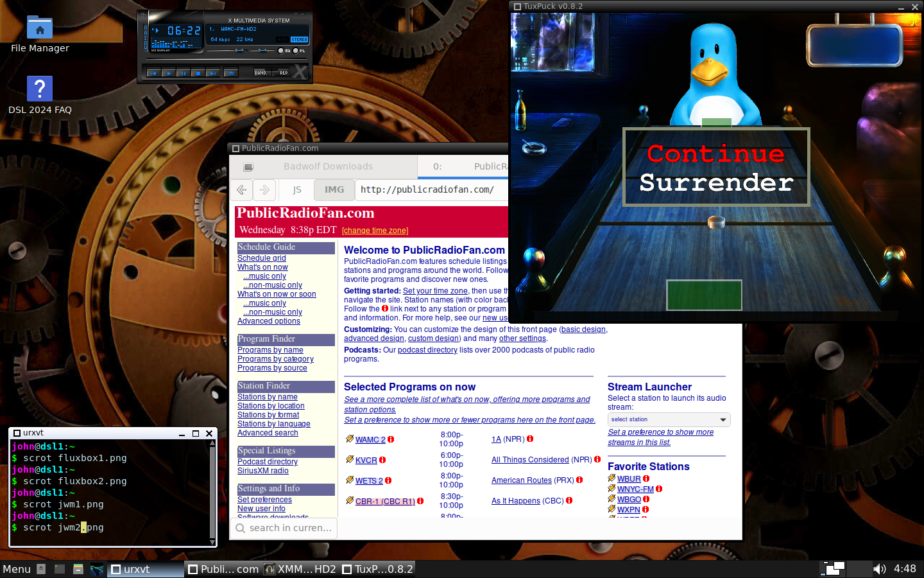
Task: Open the 'select station' dropdown
Action: 669,419
